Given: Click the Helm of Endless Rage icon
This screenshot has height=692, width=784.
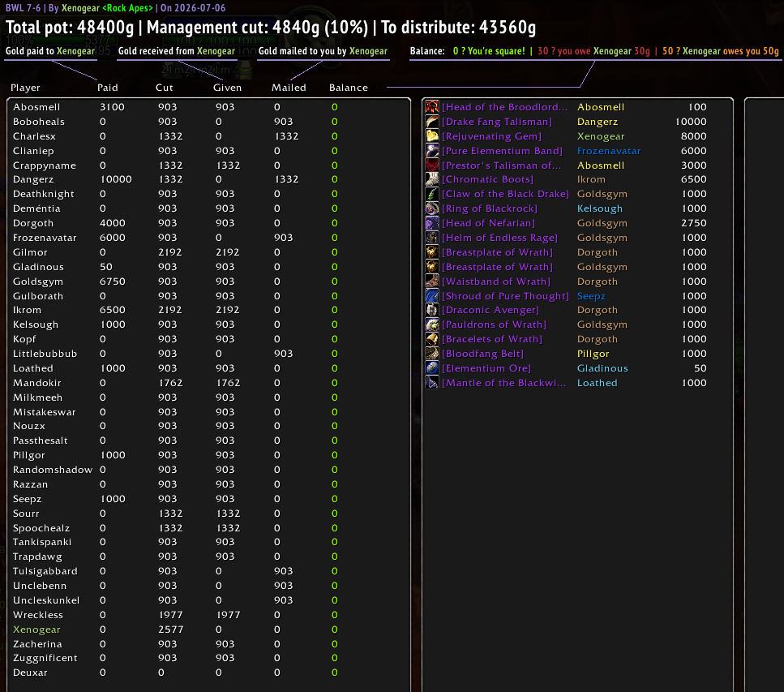Looking at the screenshot, I should pos(432,237).
